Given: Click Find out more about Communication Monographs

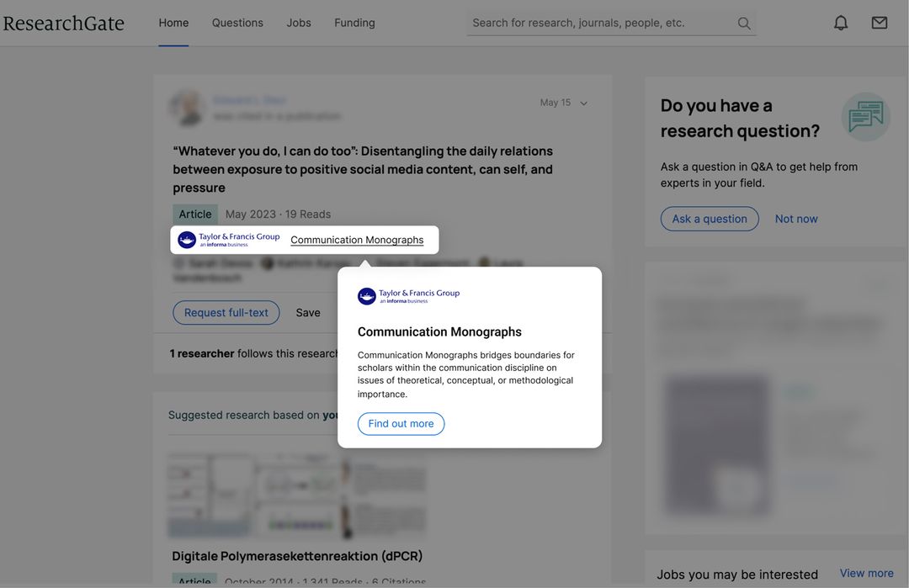Looking at the screenshot, I should click(x=401, y=423).
